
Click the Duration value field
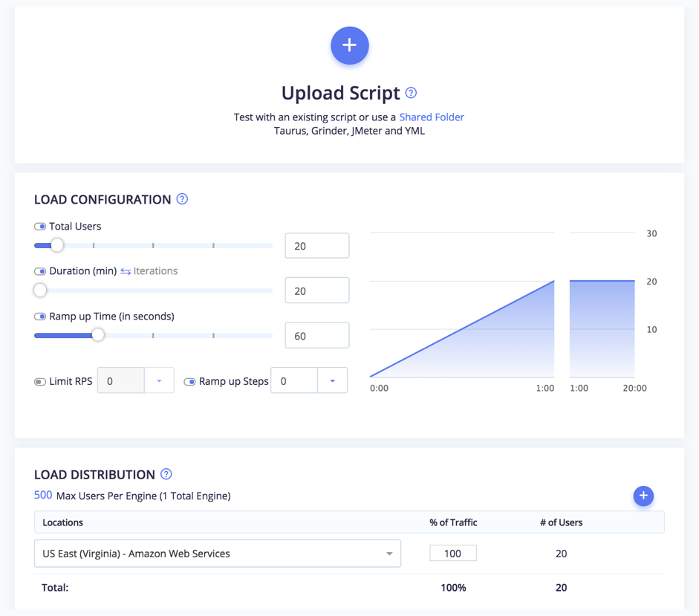point(317,291)
